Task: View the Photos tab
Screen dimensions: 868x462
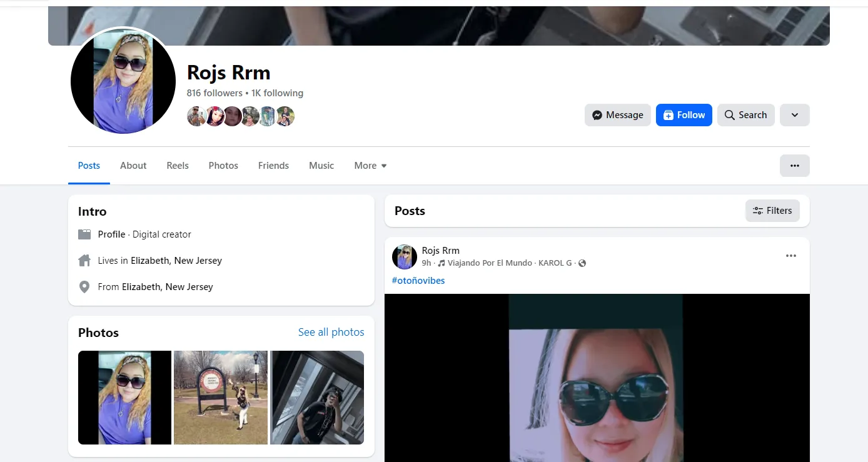Action: click(x=223, y=166)
